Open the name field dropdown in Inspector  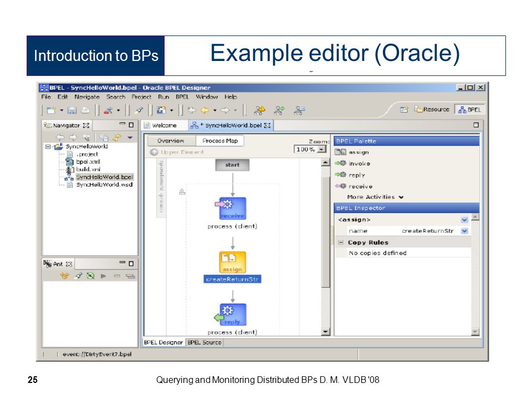464,231
